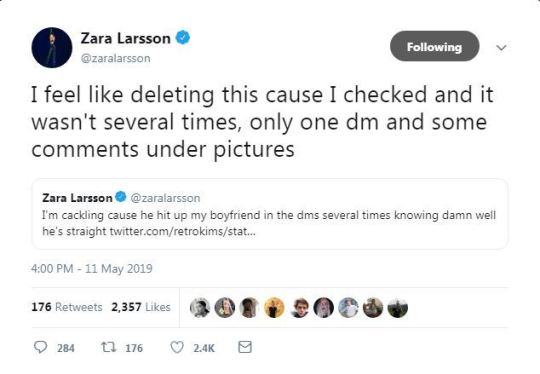The width and height of the screenshot is (540, 374).
Task: View the 176 Retweets list
Action: tap(67, 307)
